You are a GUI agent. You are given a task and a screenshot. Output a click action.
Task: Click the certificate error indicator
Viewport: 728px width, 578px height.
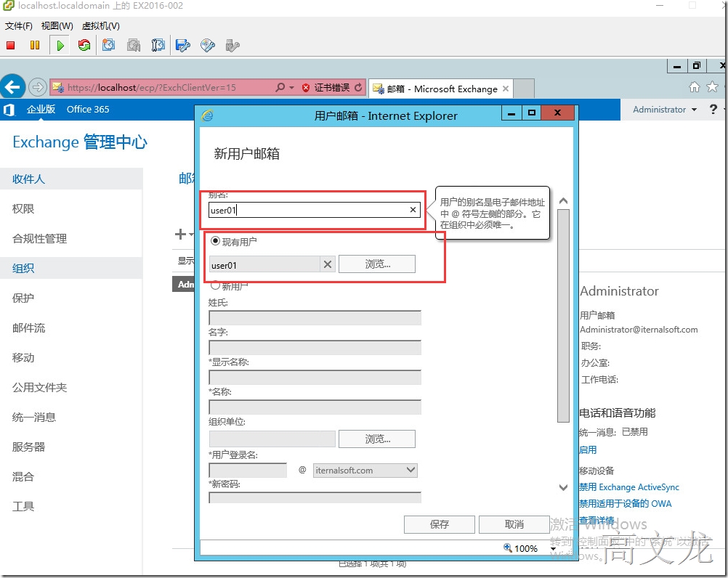(325, 88)
